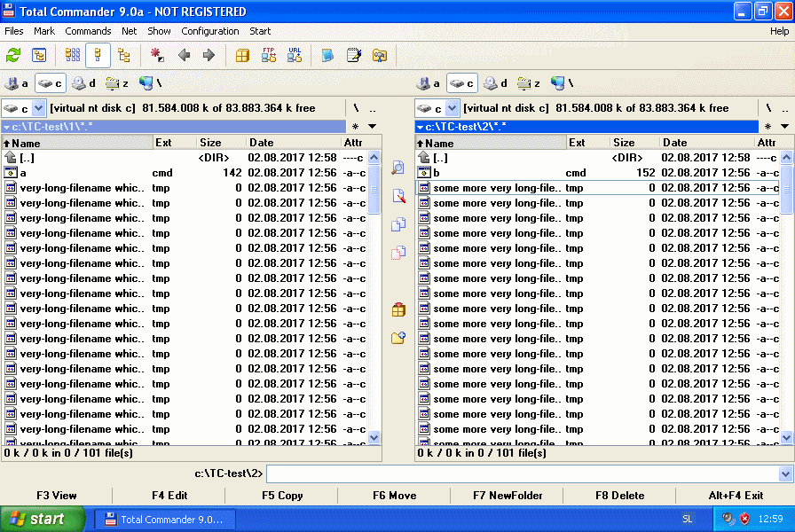Click the left path bar c:\TC-test\1
795x532 pixels.
pos(173,127)
